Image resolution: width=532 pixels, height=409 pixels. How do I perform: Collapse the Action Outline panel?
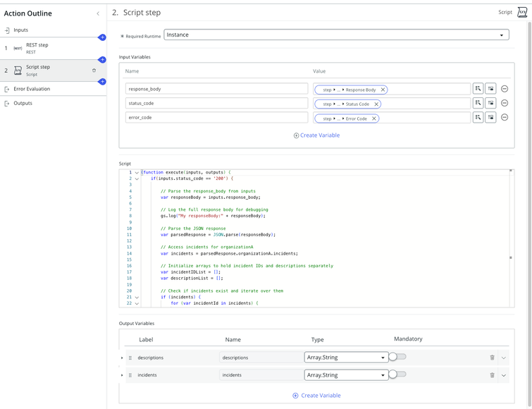98,13
